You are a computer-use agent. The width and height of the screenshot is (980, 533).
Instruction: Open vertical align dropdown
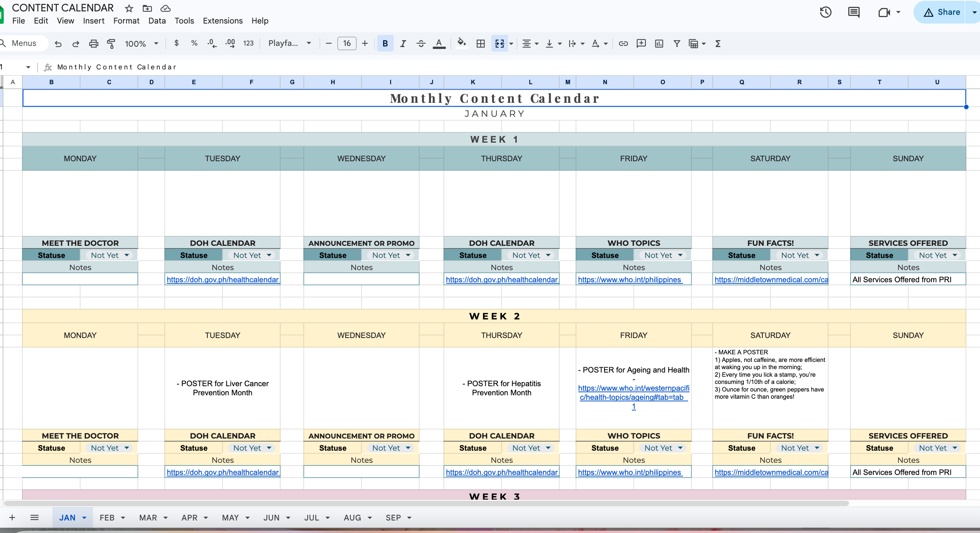[x=553, y=44]
